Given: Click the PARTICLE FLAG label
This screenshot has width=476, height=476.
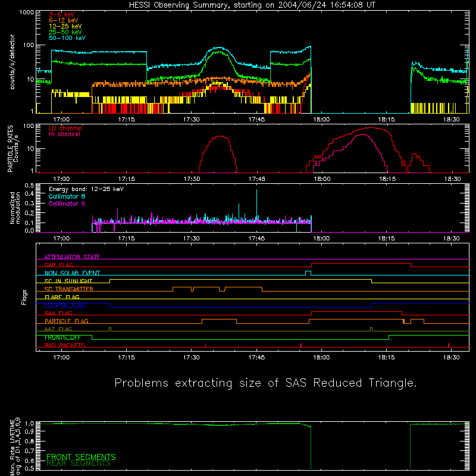Looking at the screenshot, I should pyautogui.click(x=67, y=321).
